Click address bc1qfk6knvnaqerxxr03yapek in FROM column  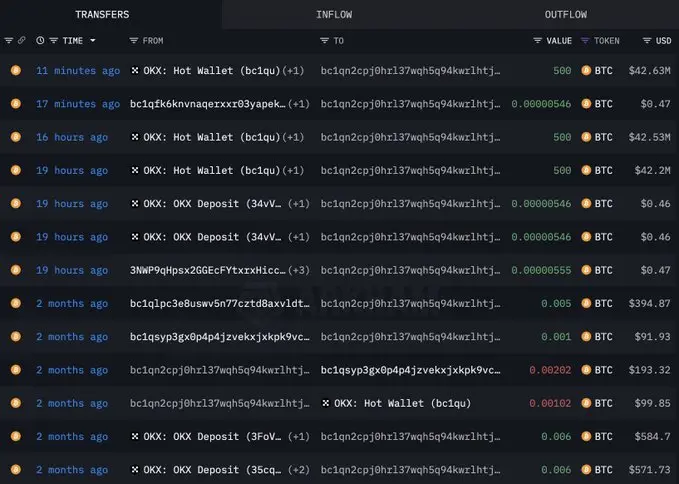coord(207,104)
